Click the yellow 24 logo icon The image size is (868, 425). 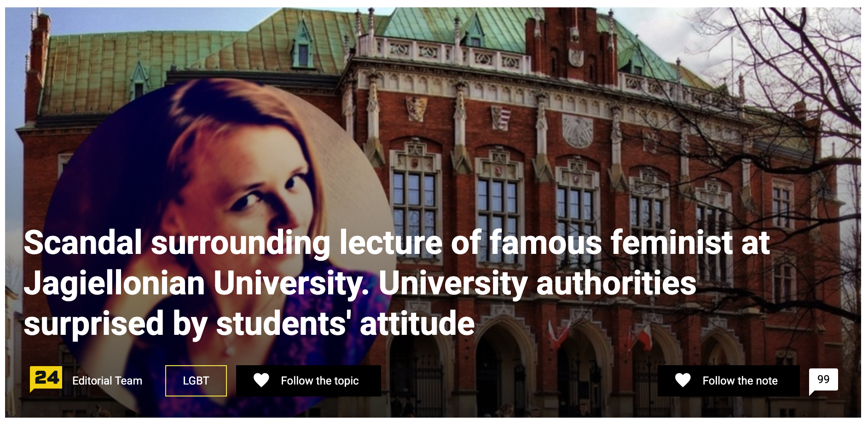tap(46, 379)
